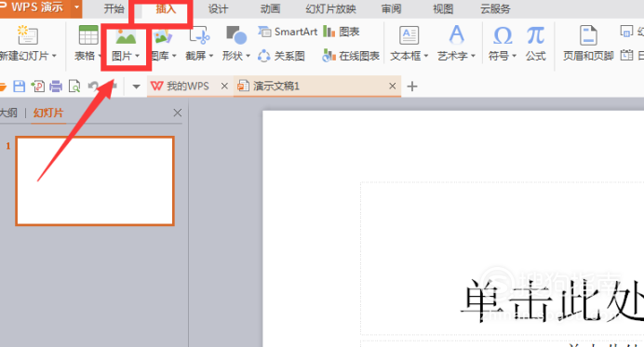
Task: Click the export to PDF icon
Action: [38, 87]
